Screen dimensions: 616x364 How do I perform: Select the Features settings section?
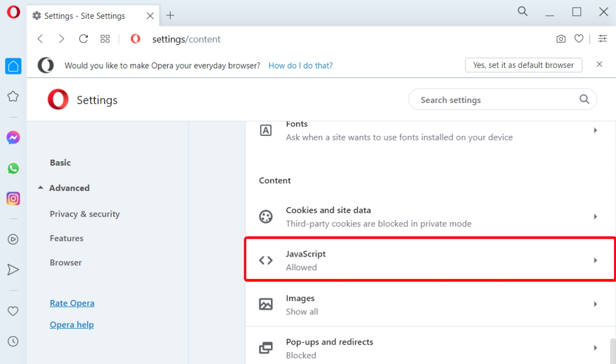coord(66,238)
